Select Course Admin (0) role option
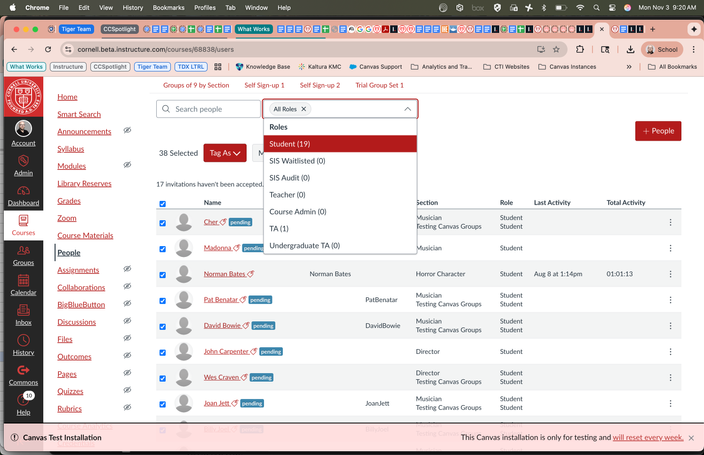This screenshot has height=455, width=704. click(340, 212)
